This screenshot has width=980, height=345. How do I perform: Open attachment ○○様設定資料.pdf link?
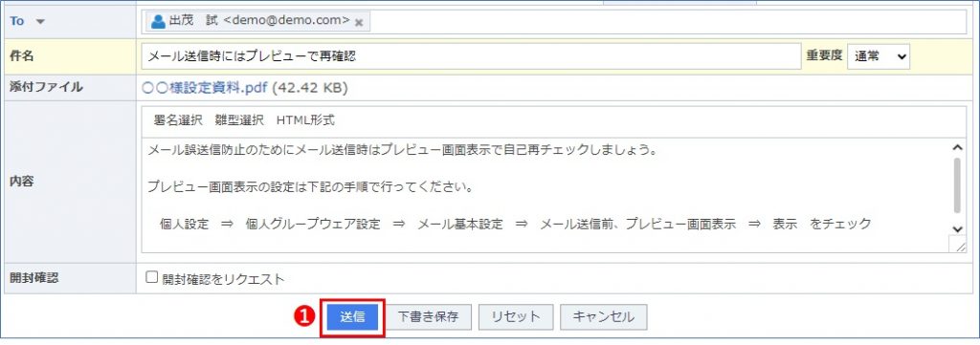point(205,88)
